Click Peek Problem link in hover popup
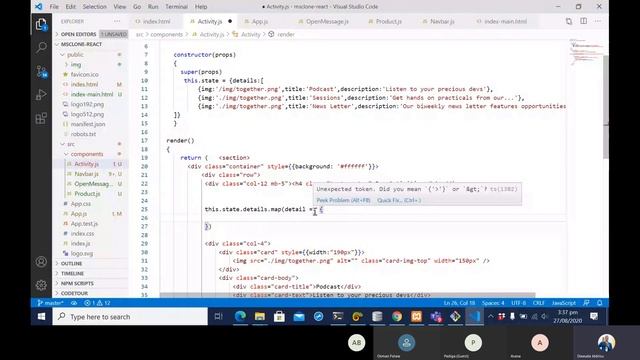 click(343, 200)
